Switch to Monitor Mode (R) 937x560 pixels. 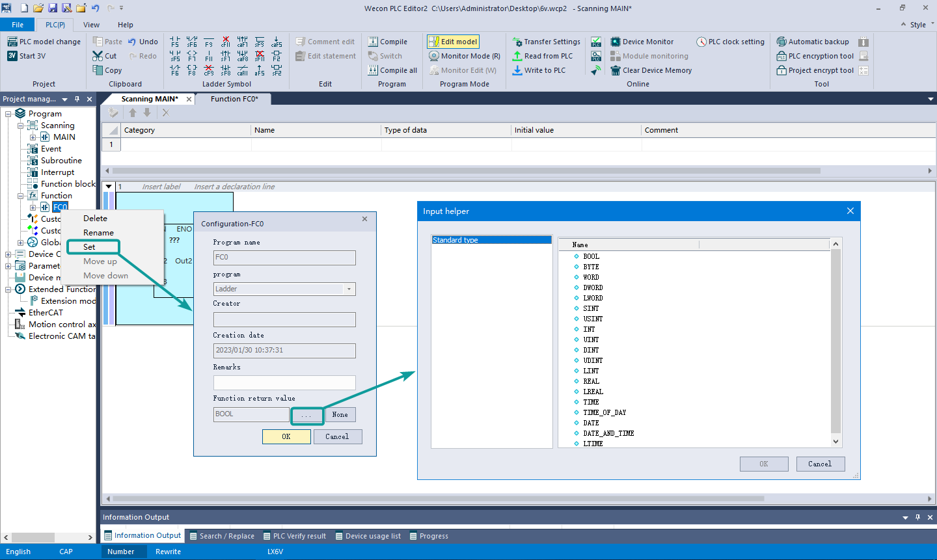pyautogui.click(x=465, y=56)
